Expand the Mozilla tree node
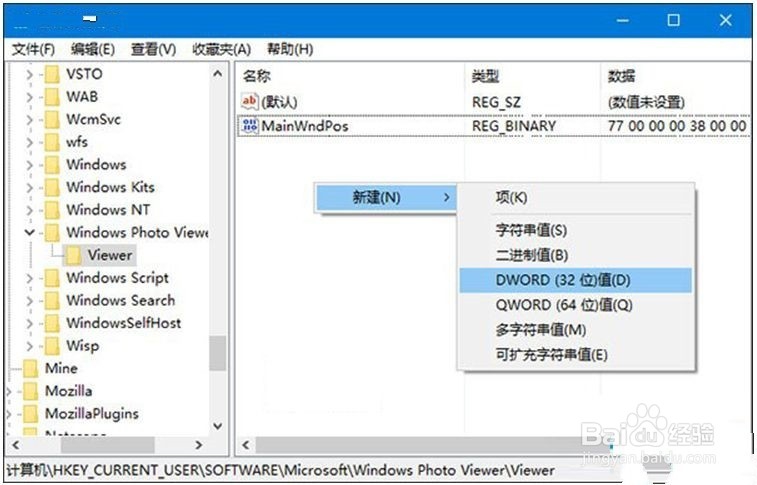Screen dimensions: 757x485 (x=9, y=391)
